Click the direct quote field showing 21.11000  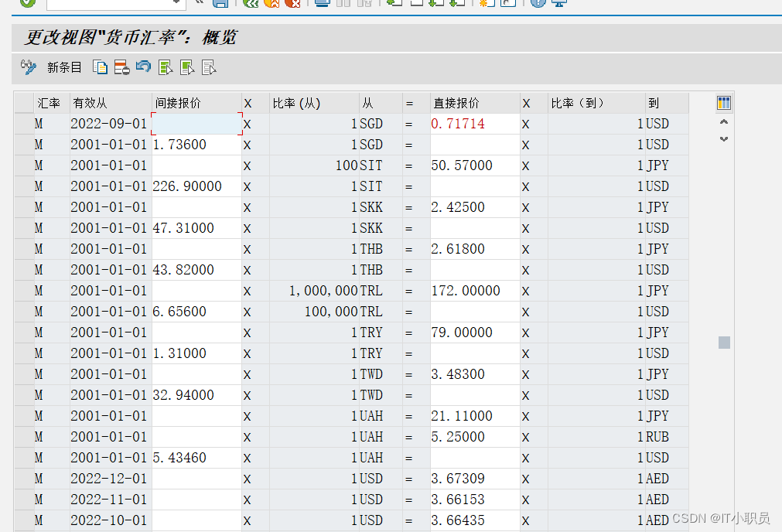[x=475, y=416]
